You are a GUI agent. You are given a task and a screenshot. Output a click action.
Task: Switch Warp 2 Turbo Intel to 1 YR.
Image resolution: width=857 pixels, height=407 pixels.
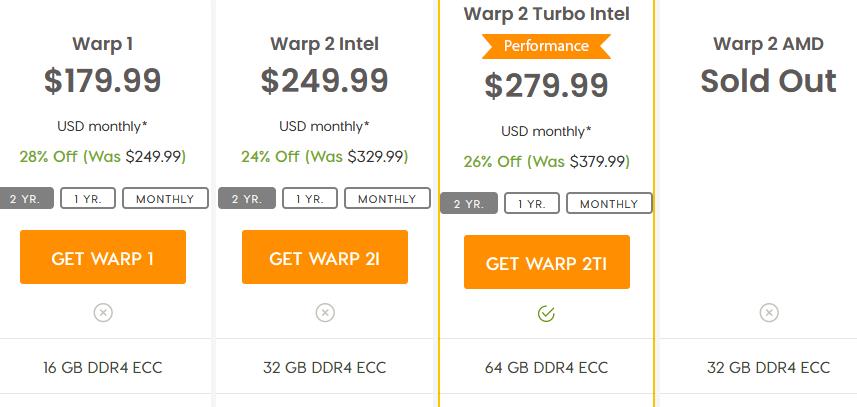[532, 203]
